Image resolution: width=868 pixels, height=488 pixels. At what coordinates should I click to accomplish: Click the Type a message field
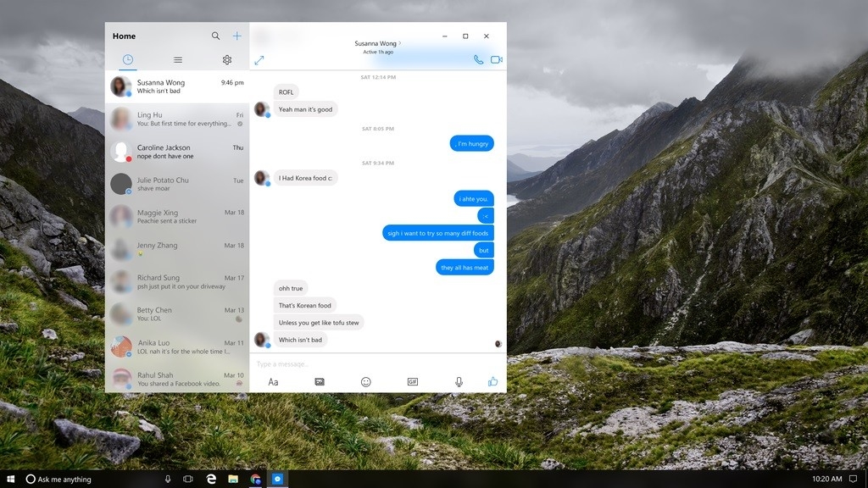pos(373,363)
